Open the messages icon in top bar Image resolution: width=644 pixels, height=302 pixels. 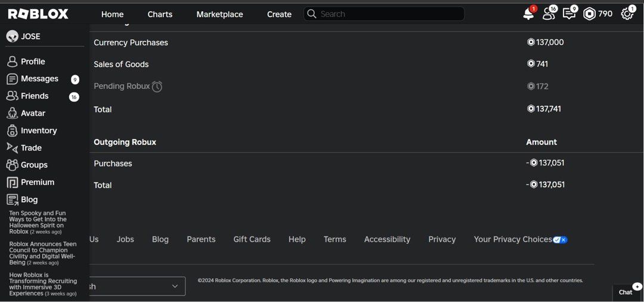tap(569, 14)
